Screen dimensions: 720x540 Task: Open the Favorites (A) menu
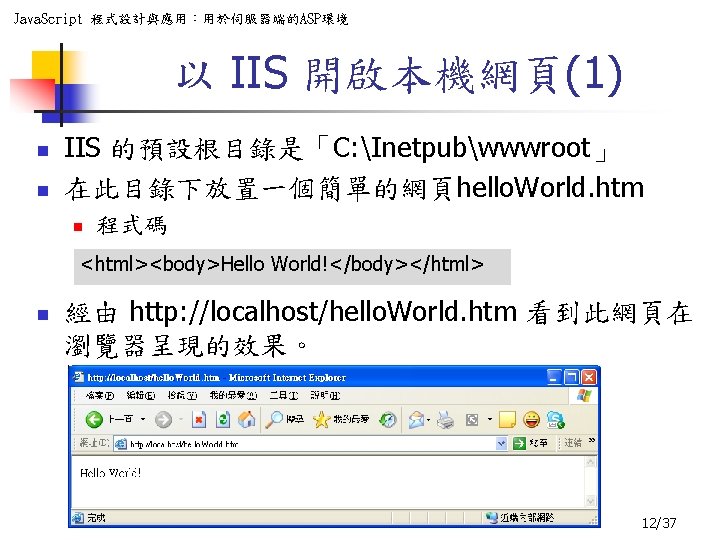233,395
